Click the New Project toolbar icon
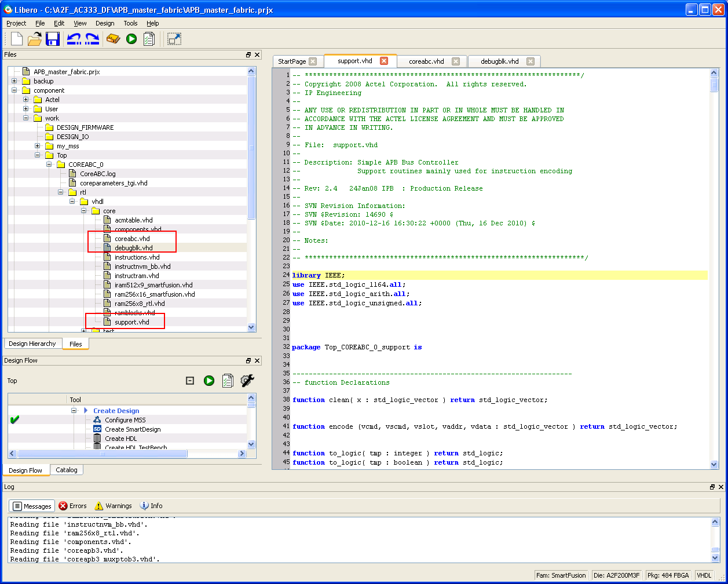The image size is (728, 584). (x=17, y=39)
